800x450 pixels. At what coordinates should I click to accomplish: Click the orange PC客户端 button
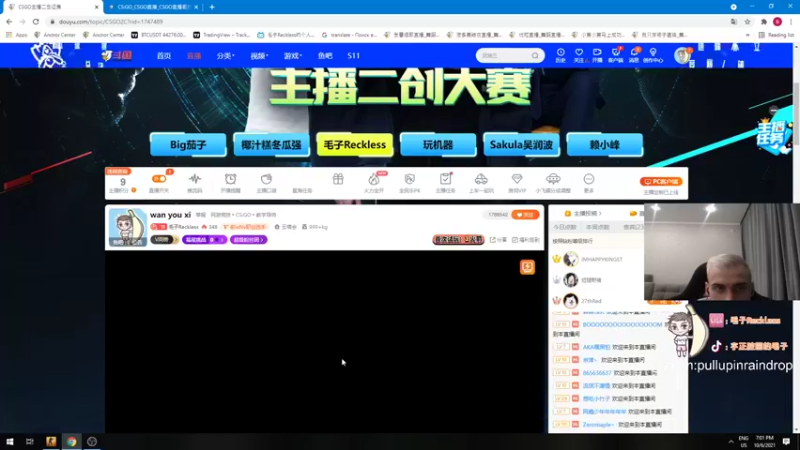point(661,182)
